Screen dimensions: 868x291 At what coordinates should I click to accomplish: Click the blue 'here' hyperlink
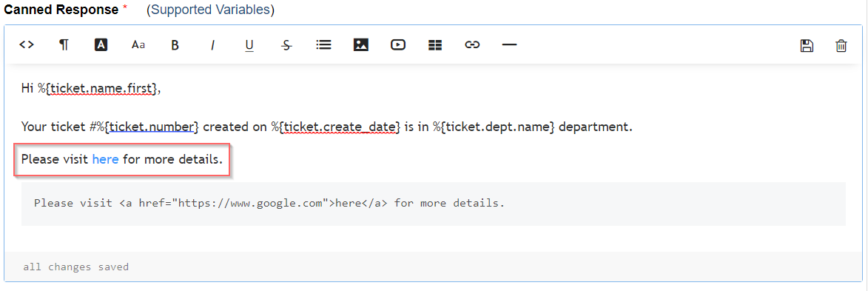point(105,160)
